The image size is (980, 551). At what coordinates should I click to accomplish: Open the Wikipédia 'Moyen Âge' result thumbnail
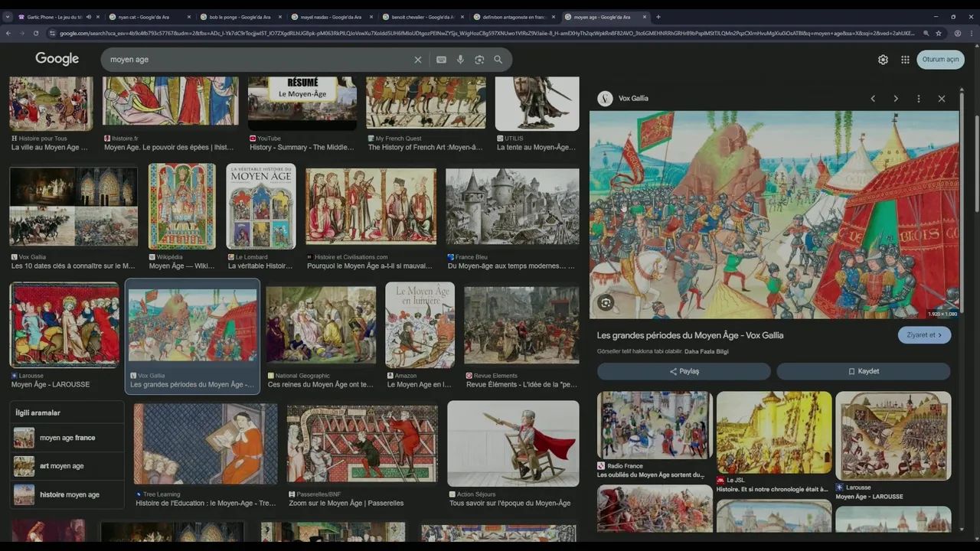[182, 207]
